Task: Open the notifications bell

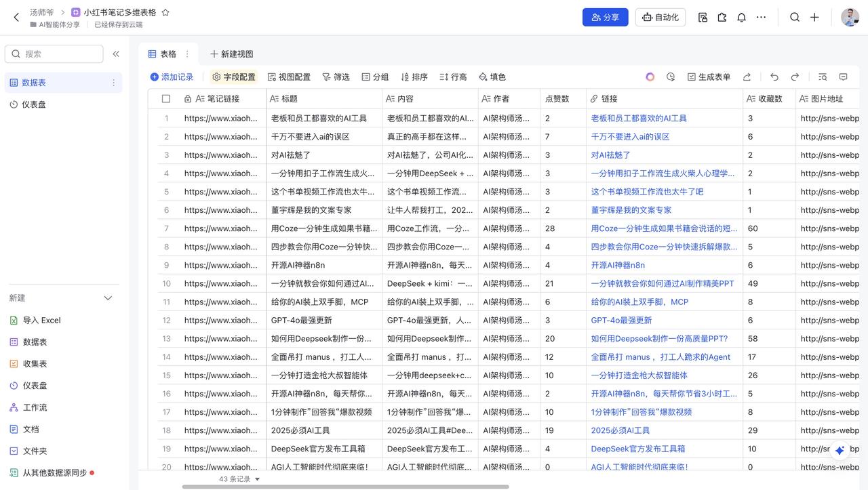Action: click(x=742, y=18)
